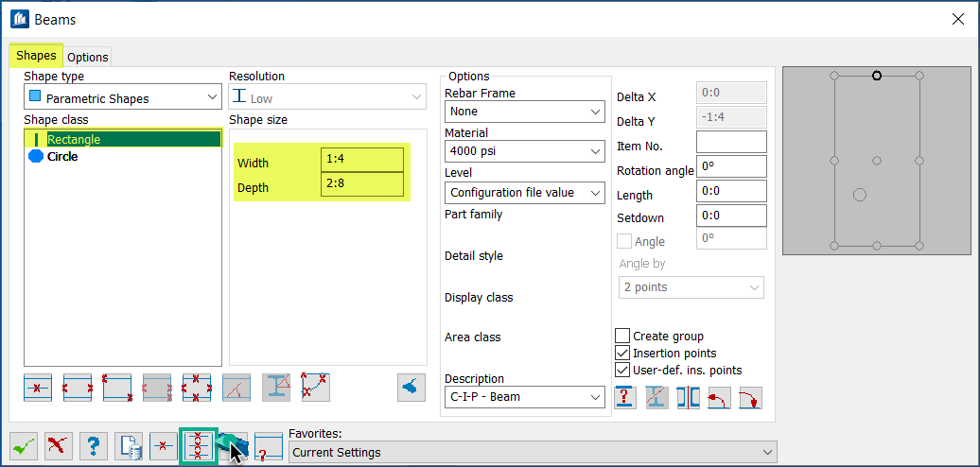The width and height of the screenshot is (980, 467).
Task: Expand the Material 4000 psi dropdown
Action: click(525, 151)
